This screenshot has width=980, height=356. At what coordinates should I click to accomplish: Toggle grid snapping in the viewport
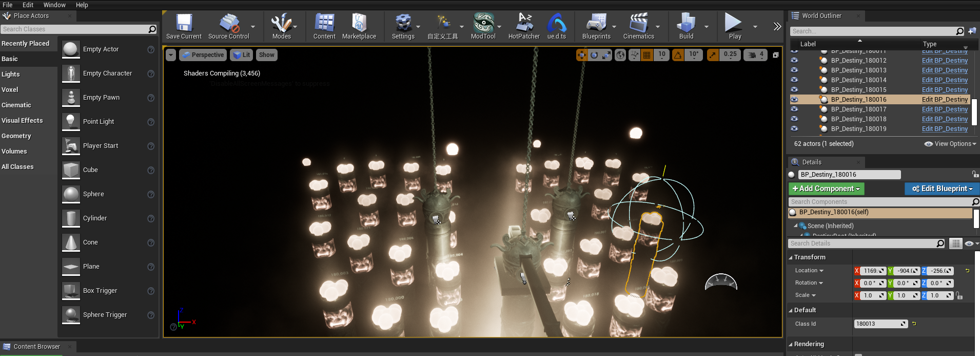pyautogui.click(x=647, y=55)
